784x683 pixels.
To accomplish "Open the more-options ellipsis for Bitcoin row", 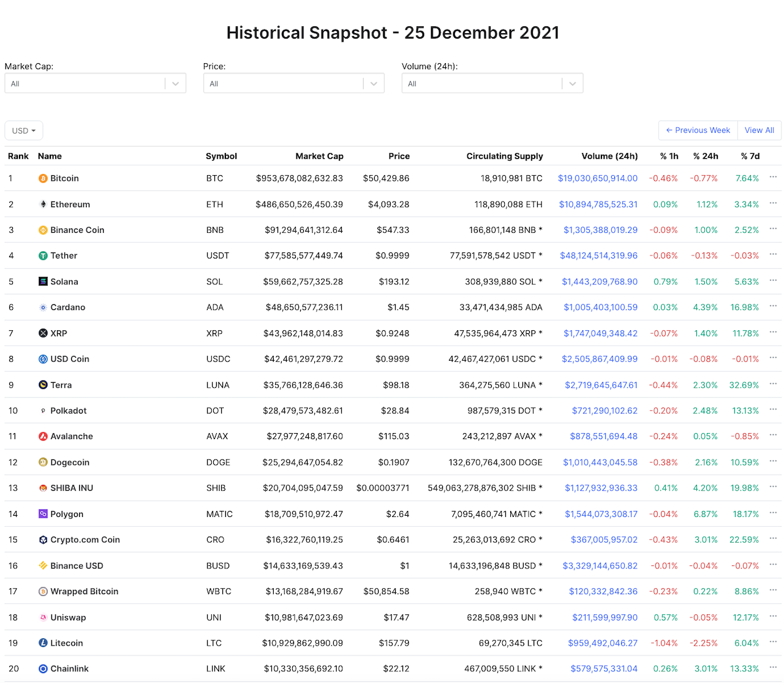I will [x=773, y=177].
